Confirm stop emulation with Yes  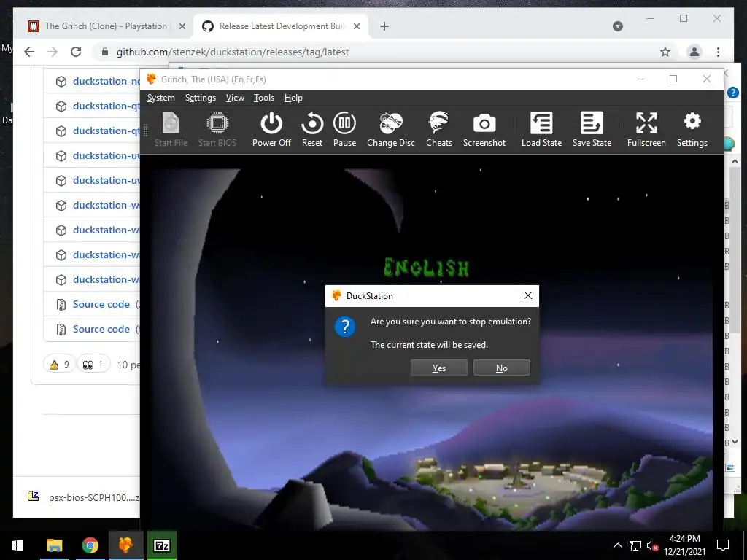(438, 367)
